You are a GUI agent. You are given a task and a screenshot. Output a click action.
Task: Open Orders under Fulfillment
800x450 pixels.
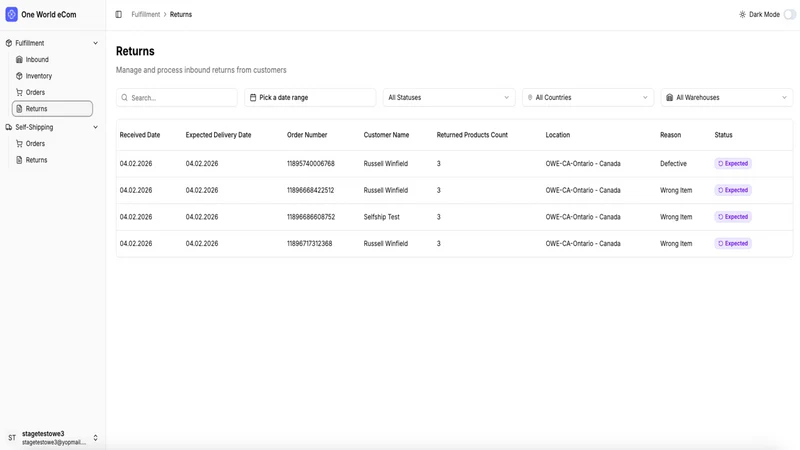tap(52, 92)
